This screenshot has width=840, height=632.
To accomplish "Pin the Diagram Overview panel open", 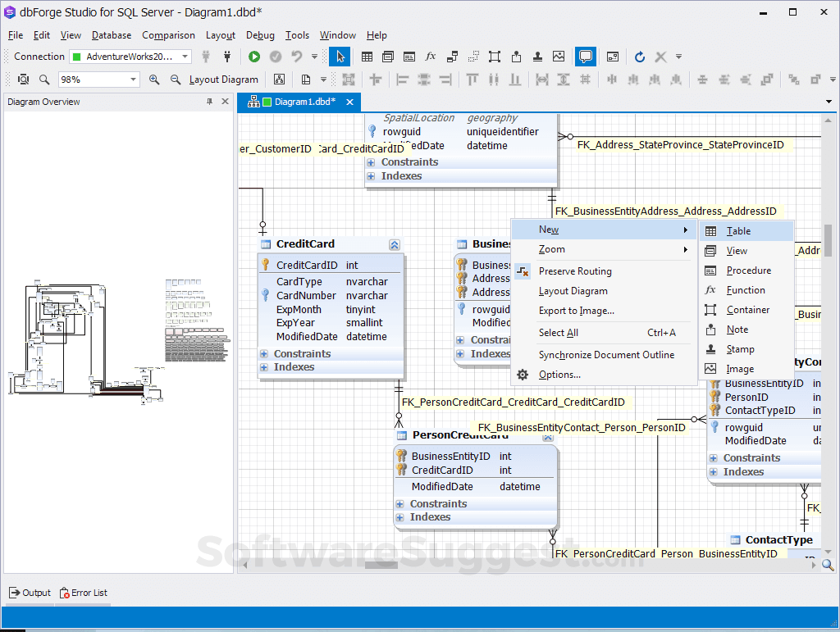I will tap(212, 101).
